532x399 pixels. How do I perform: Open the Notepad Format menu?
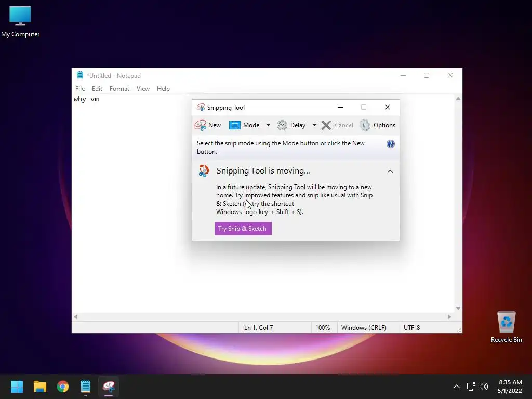119,88
